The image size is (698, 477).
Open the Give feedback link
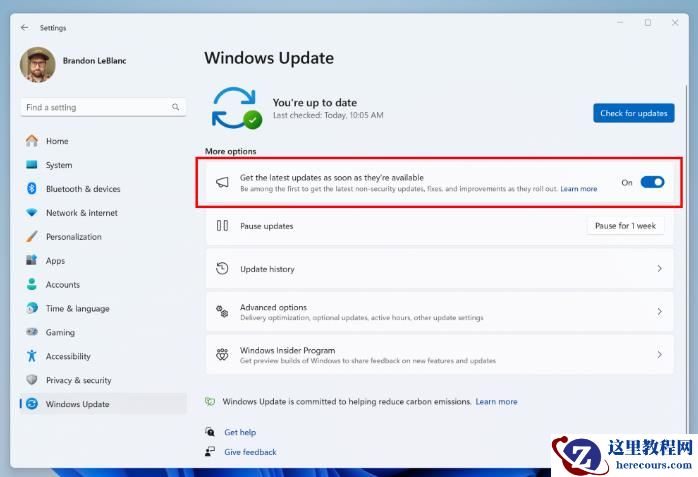point(250,452)
